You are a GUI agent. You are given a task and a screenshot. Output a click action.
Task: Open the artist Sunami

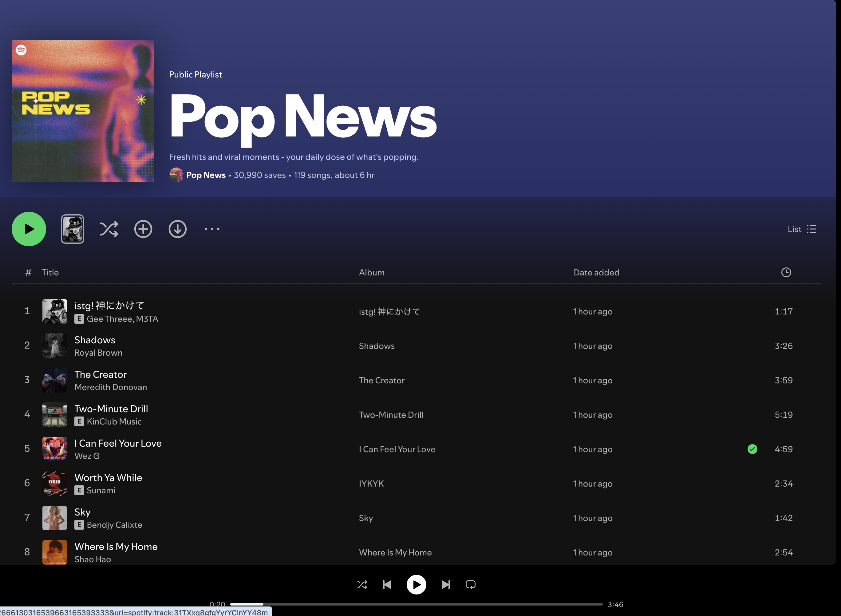click(101, 490)
